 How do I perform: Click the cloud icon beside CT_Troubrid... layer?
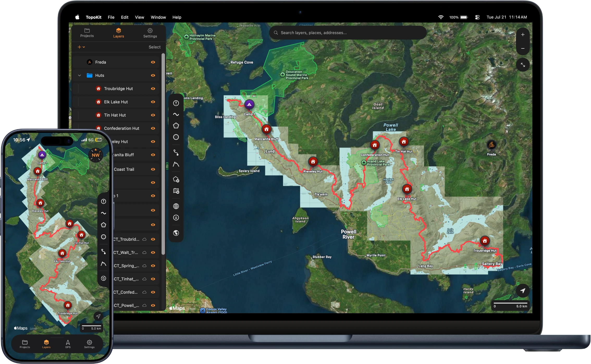click(x=144, y=239)
